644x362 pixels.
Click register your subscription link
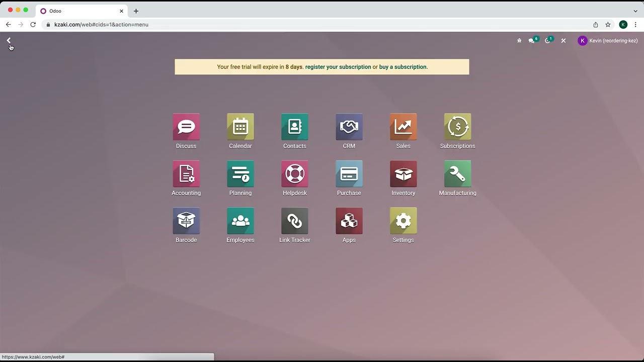pyautogui.click(x=338, y=67)
